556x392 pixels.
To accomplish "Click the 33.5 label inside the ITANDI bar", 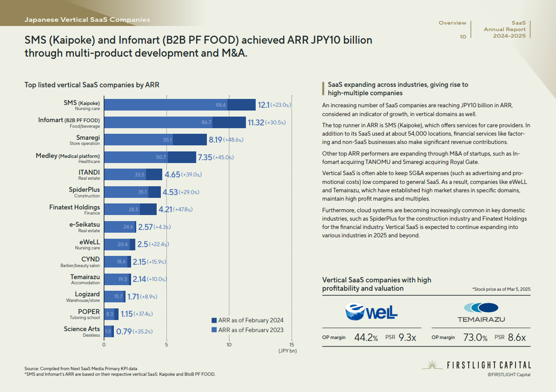I will click(x=139, y=175).
